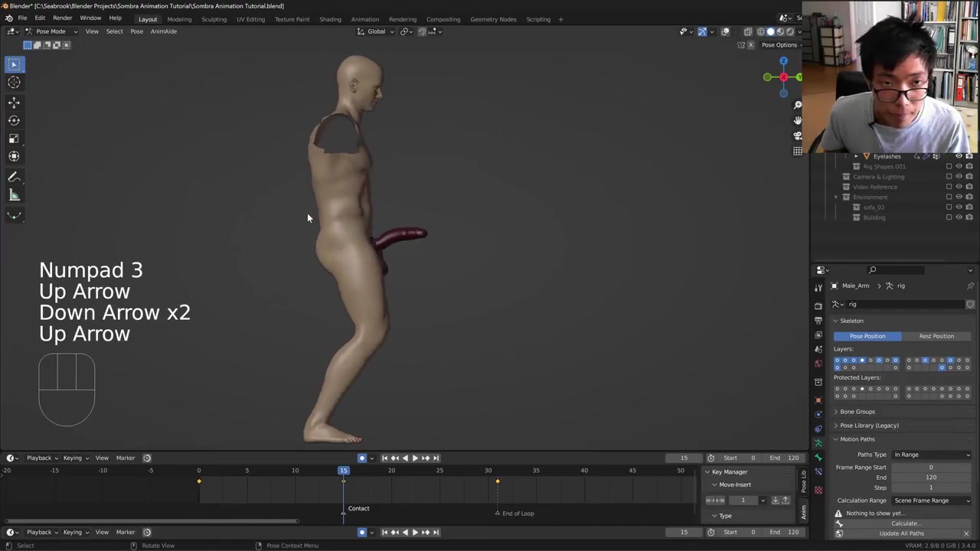Choose the Measure tool in the toolbar
Image resolution: width=980 pixels, height=551 pixels.
click(x=14, y=196)
